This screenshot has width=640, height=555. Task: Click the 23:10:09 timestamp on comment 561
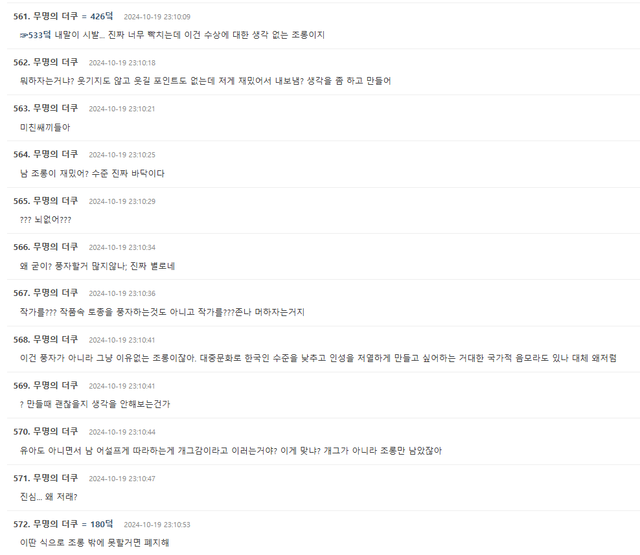click(x=157, y=17)
